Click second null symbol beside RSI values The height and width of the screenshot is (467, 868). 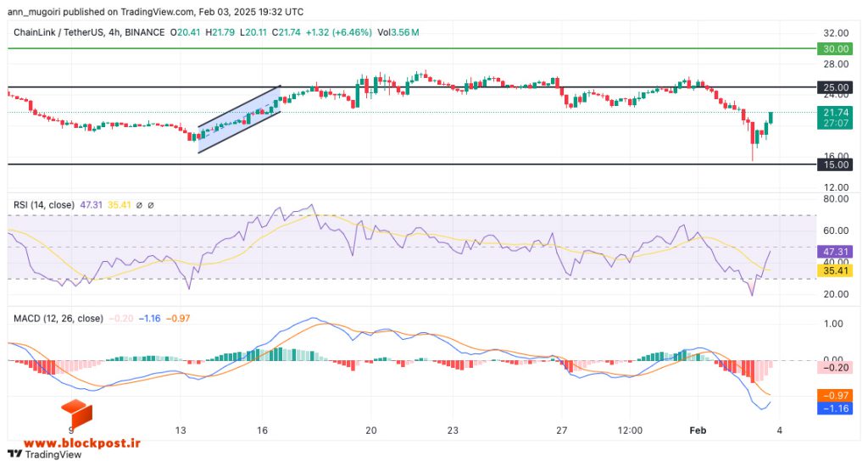(151, 205)
